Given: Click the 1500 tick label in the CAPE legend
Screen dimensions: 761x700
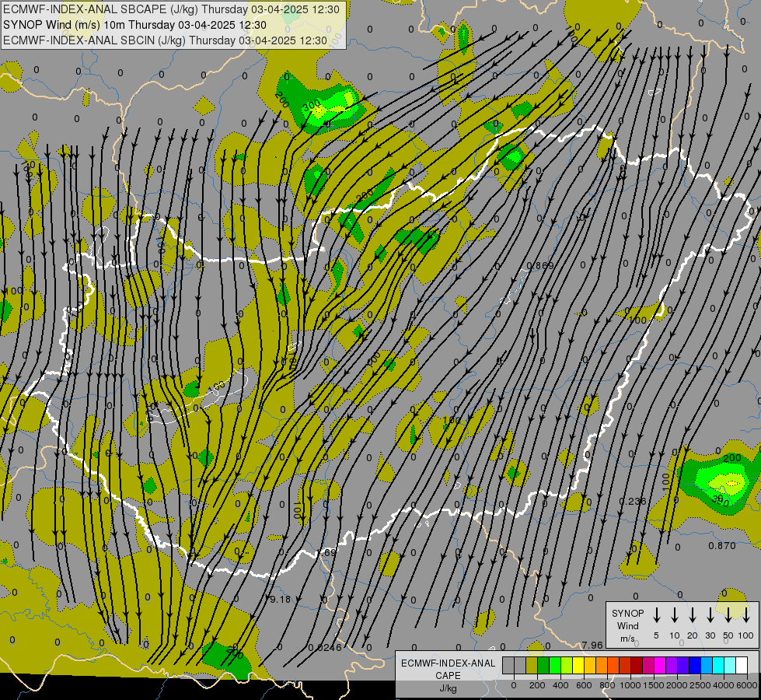Looking at the screenshot, I should (653, 685).
